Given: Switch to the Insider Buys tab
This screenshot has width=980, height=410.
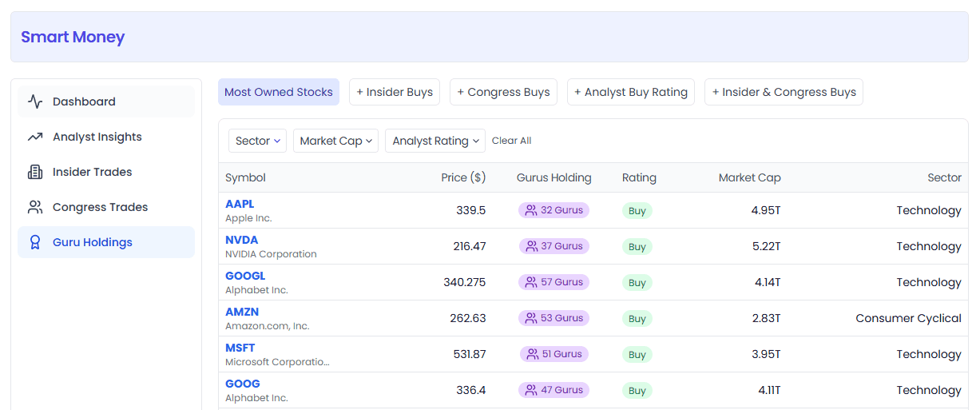Looking at the screenshot, I should 395,92.
